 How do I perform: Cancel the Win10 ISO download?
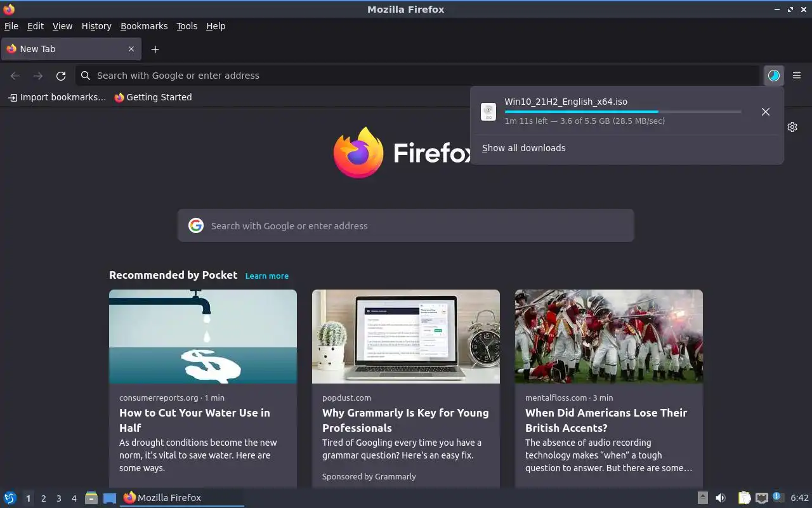pyautogui.click(x=766, y=112)
